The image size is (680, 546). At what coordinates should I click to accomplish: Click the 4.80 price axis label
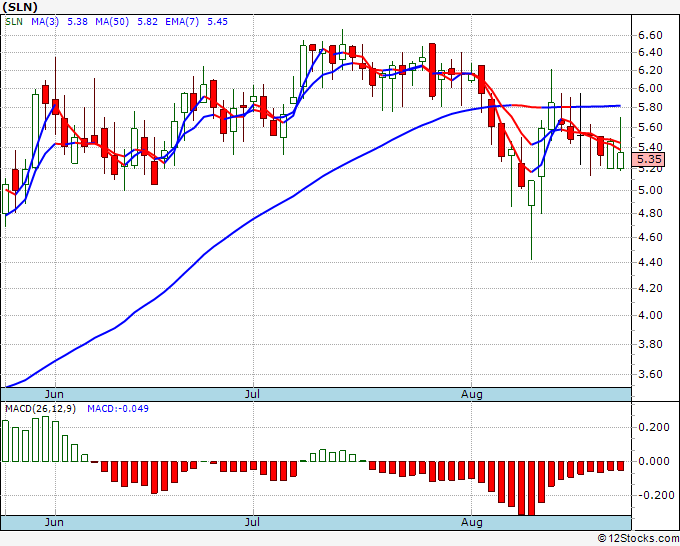(x=650, y=213)
